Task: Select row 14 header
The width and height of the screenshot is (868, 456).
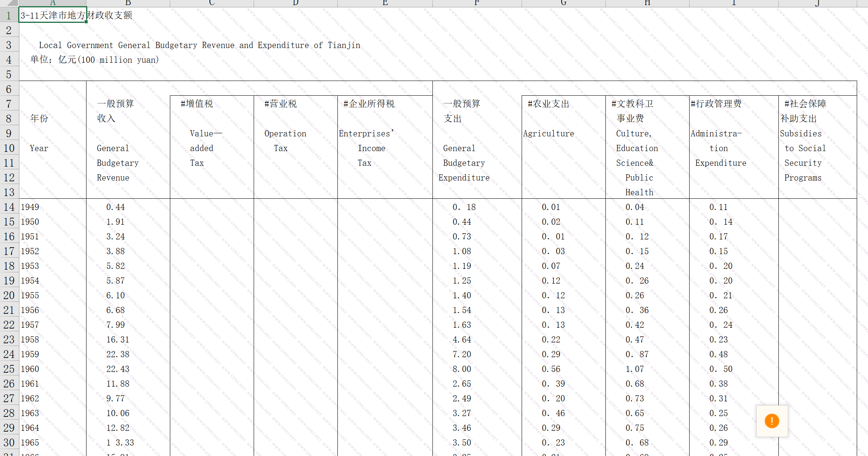Action: pyautogui.click(x=9, y=207)
